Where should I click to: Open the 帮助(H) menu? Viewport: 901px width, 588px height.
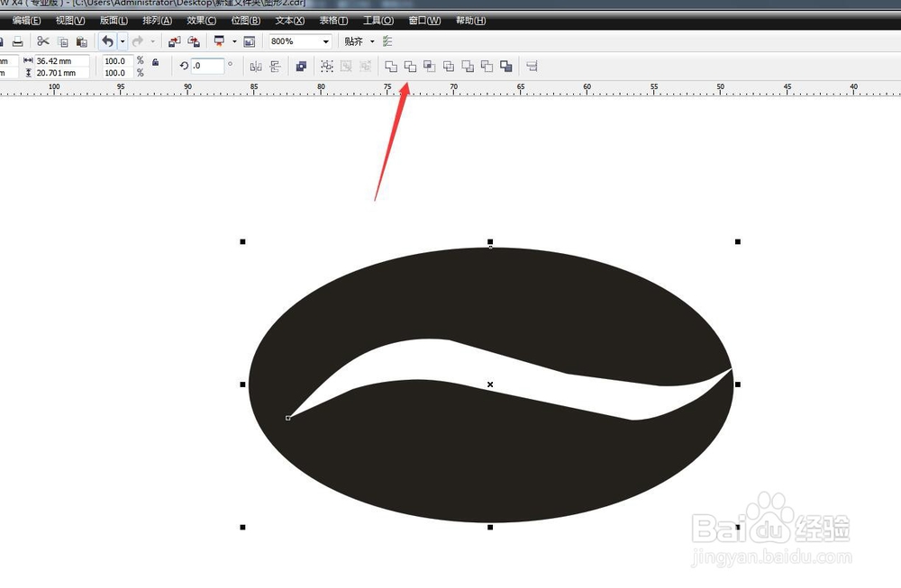pos(470,21)
